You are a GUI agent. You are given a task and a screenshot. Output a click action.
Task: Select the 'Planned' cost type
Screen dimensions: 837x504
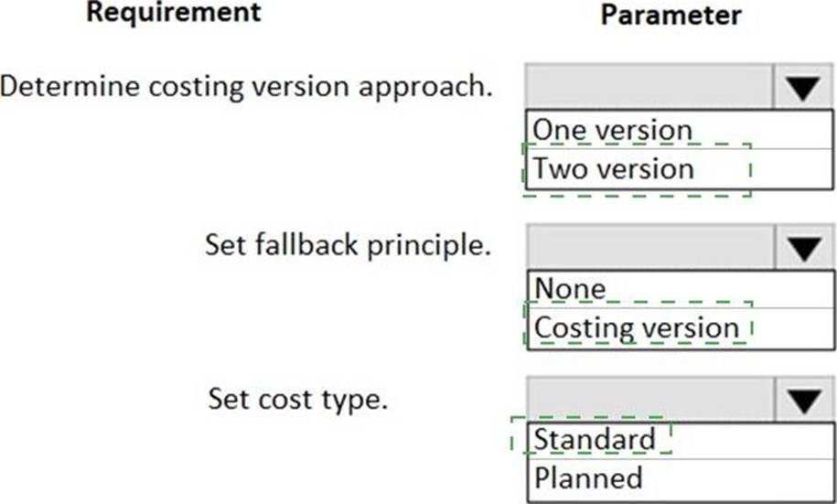[681, 479]
